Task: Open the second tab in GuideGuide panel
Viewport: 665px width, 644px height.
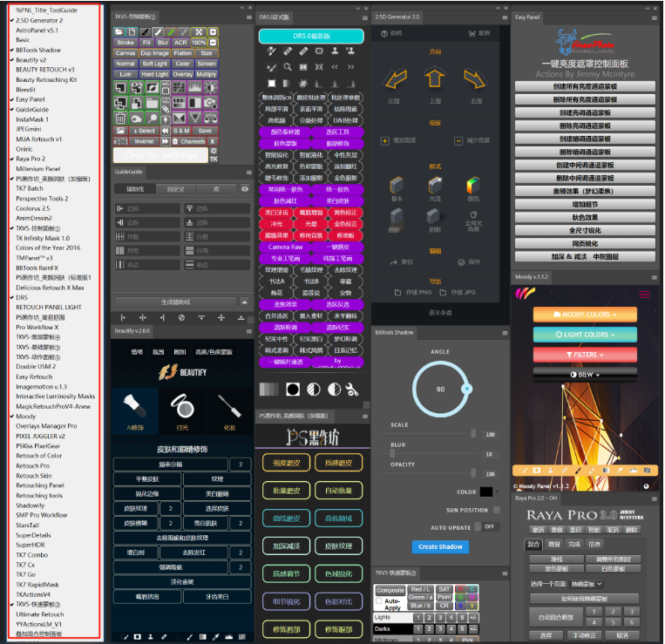Action: coord(175,189)
